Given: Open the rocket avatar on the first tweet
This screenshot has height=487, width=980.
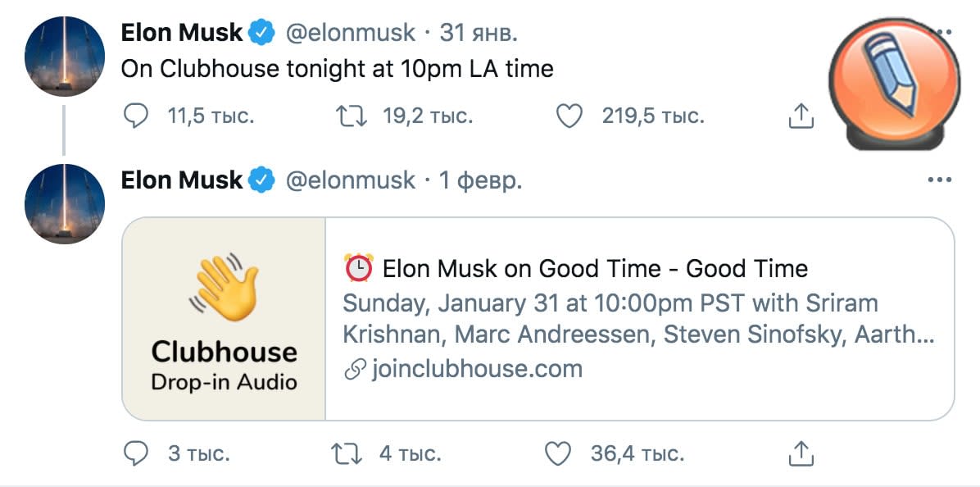Looking at the screenshot, I should point(66,57).
